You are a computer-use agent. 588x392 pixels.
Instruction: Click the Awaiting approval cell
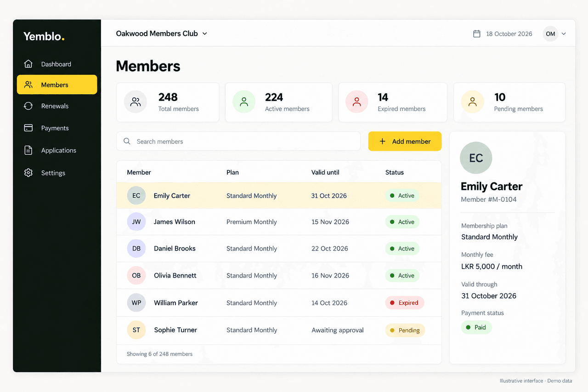coord(338,330)
